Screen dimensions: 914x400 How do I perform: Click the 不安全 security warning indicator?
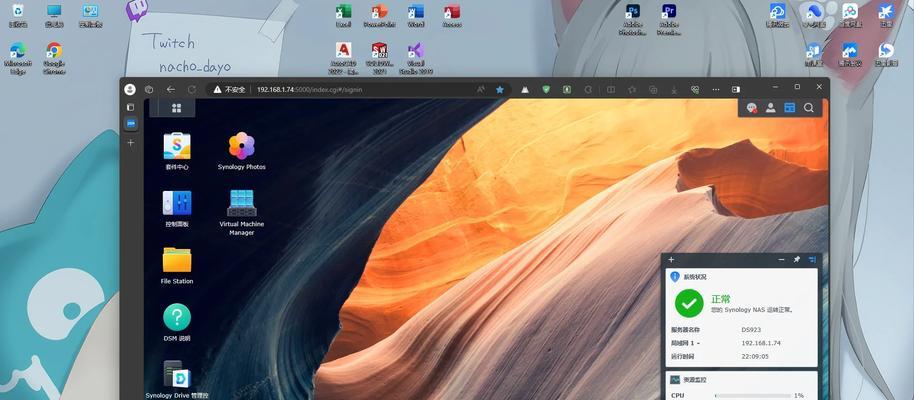(229, 90)
